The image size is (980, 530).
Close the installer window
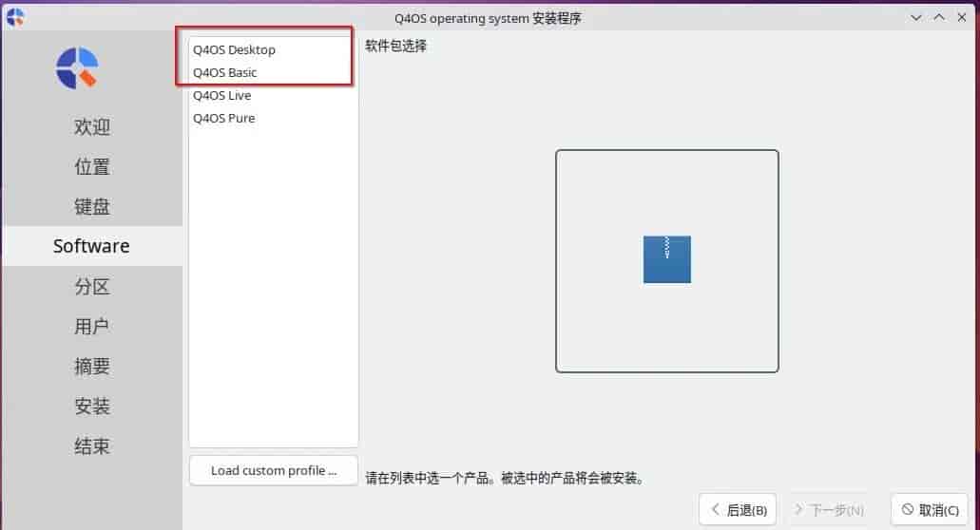pos(962,17)
